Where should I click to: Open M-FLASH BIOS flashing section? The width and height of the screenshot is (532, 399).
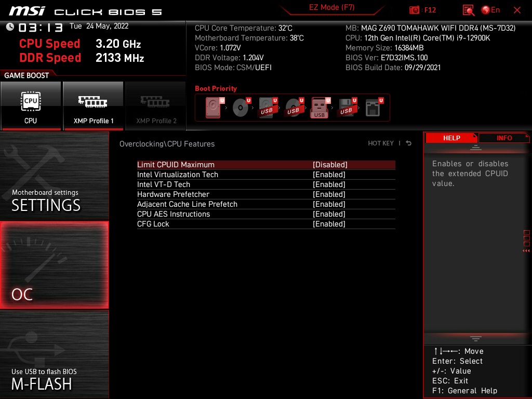click(54, 354)
